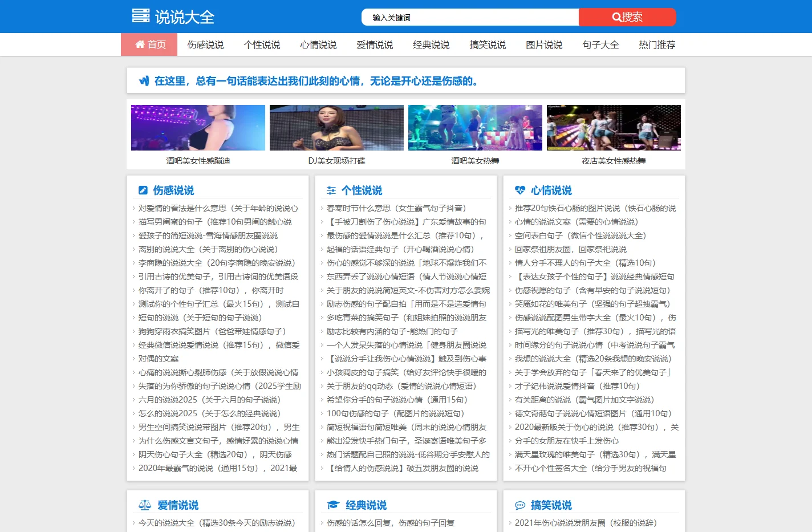The image size is (812, 532).
Task: Open article 100句伤感的句子
Action: pos(396,413)
